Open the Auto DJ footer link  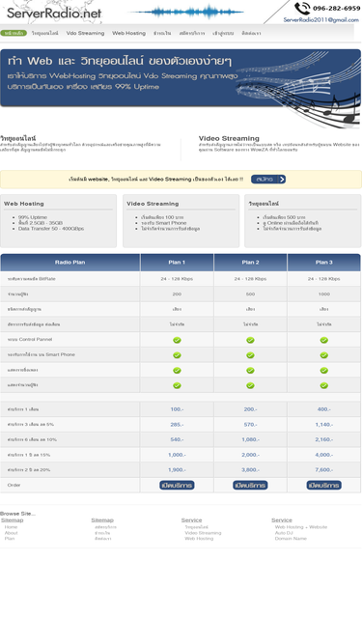(284, 533)
